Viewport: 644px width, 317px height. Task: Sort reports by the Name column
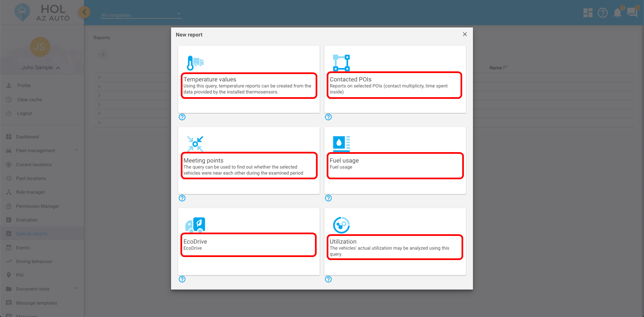click(498, 68)
